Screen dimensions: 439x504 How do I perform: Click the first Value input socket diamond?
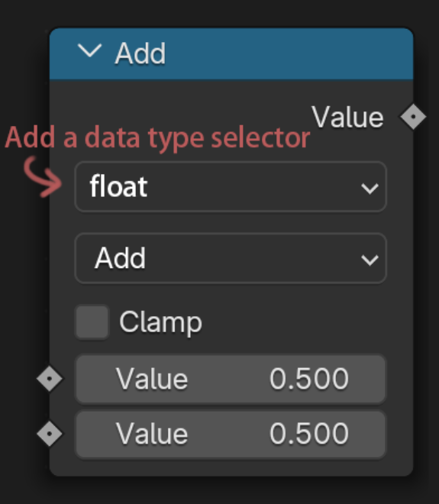50,379
